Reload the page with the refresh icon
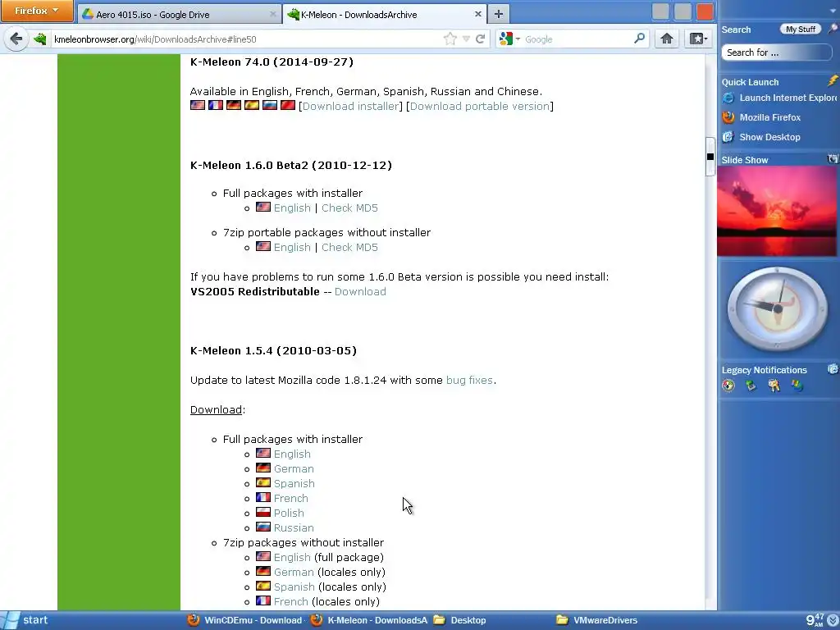Image resolution: width=840 pixels, height=630 pixels. click(481, 39)
